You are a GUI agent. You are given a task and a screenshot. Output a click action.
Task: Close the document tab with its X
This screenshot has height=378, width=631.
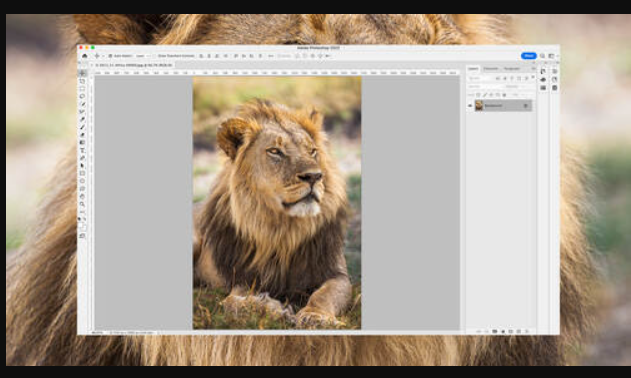[x=92, y=65]
